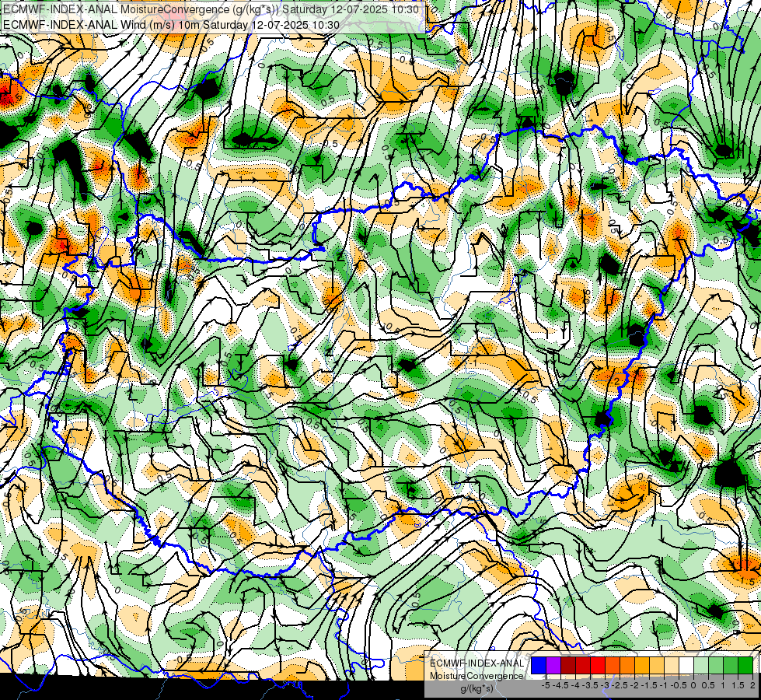Click the white legend swatch
The width and height of the screenshot is (761, 700).
(x=686, y=665)
